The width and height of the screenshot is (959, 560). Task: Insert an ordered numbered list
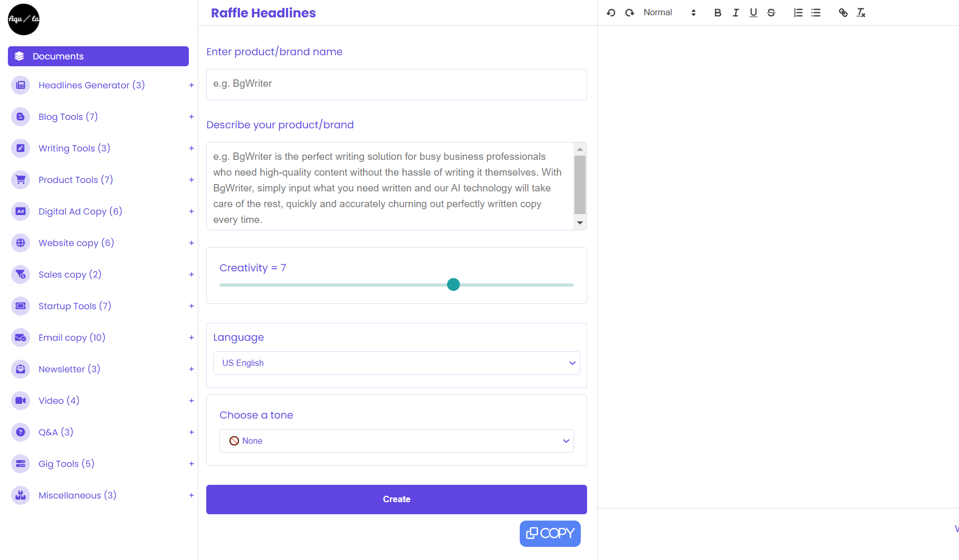(x=798, y=13)
